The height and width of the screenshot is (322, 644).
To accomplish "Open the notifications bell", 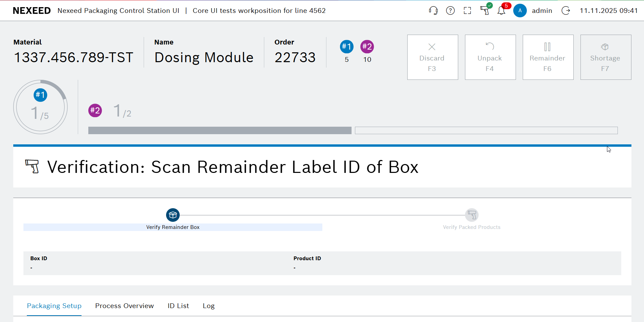I will [501, 11].
